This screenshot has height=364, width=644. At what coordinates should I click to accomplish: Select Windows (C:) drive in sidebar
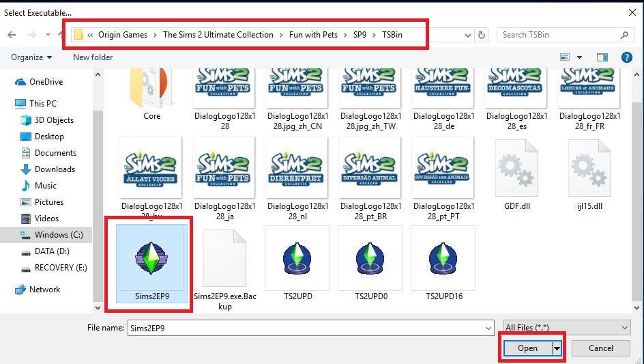pyautogui.click(x=46, y=235)
